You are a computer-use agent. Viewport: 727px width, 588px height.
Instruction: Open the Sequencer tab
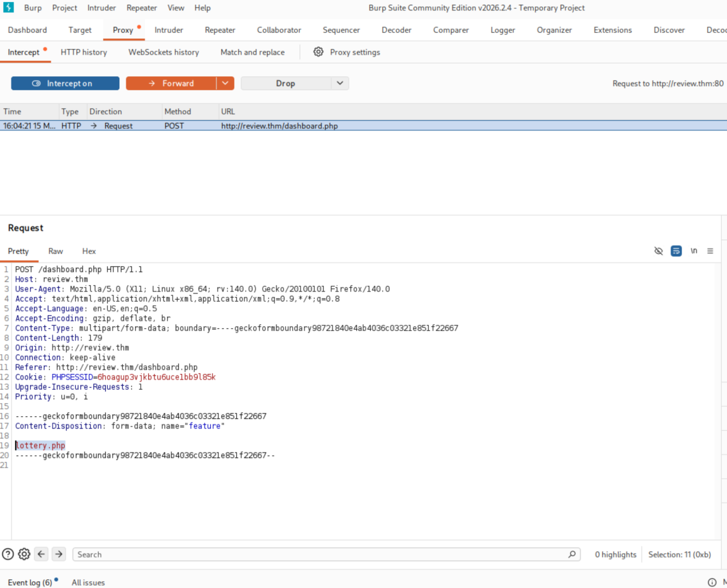point(341,30)
